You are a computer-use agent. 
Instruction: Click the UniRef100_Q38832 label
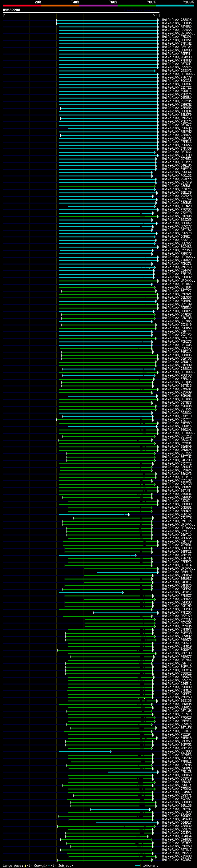tap(177, 277)
